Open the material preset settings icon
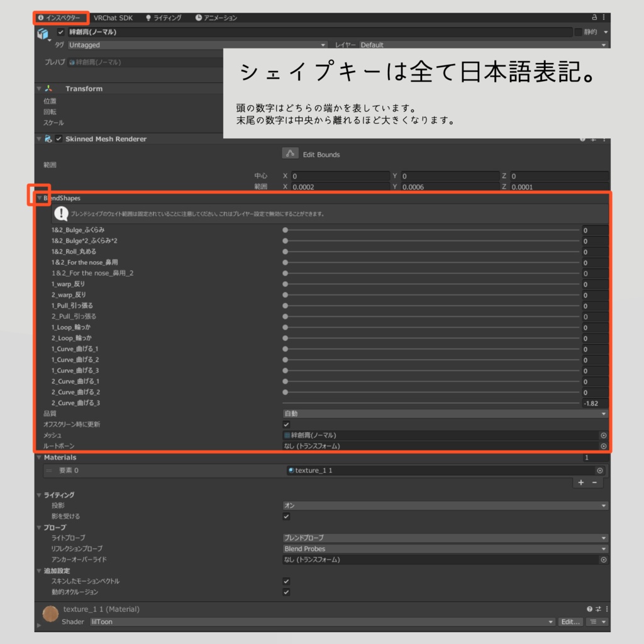This screenshot has height=644, width=644. 598,609
